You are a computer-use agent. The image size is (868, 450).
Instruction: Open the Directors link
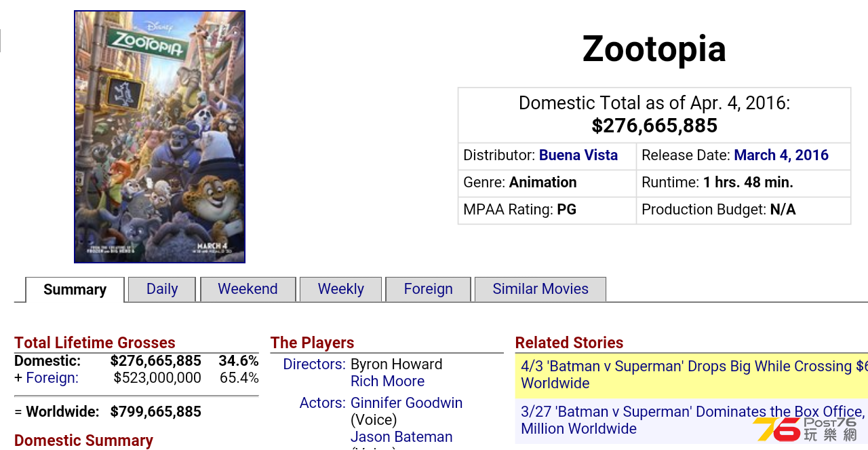(x=314, y=364)
